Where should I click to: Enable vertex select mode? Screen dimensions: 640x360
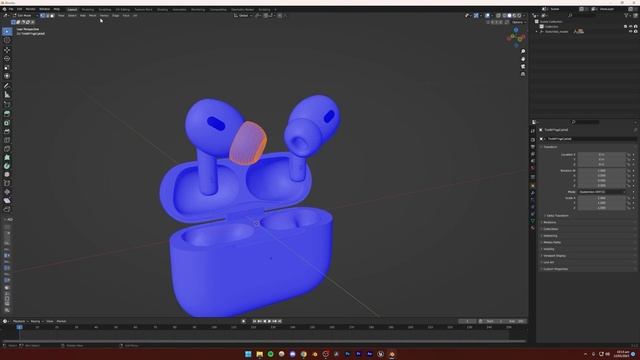click(42, 16)
